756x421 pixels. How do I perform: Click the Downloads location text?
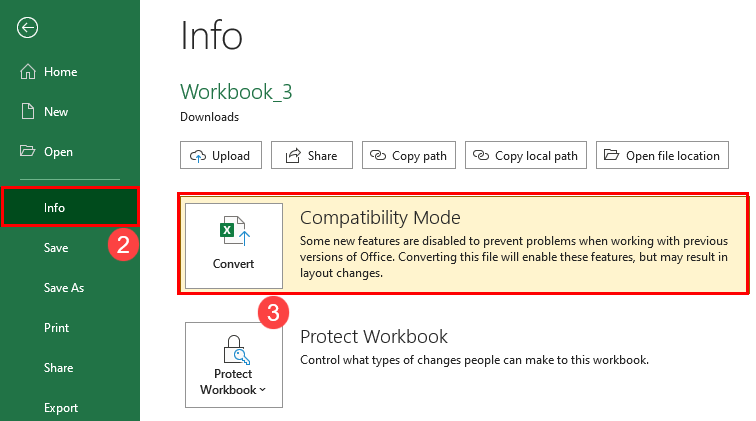209,117
